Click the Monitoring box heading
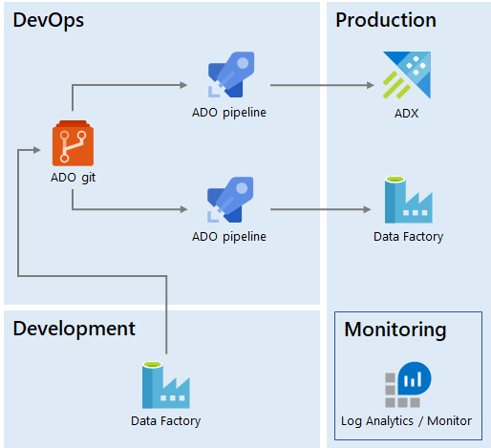 (x=395, y=330)
